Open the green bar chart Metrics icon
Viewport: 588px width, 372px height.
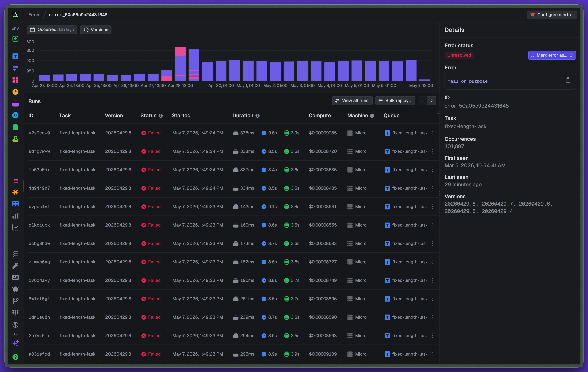pyautogui.click(x=15, y=216)
